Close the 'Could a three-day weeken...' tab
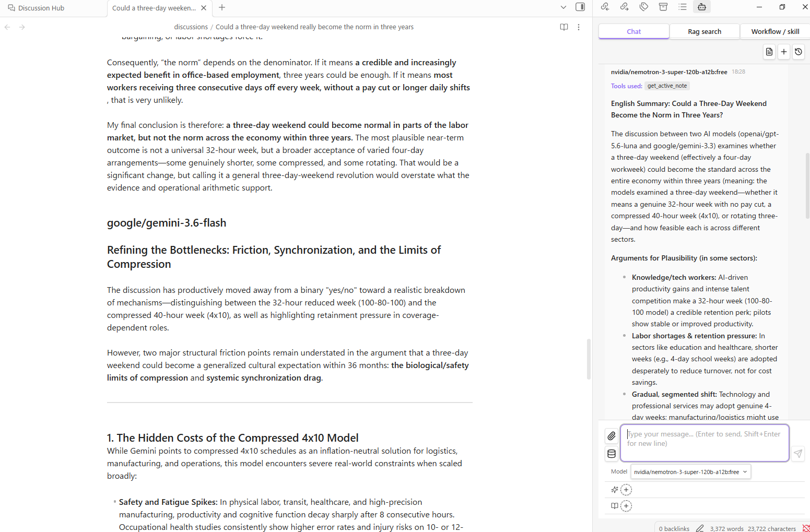Screen dimensions: 810x532 point(204,8)
